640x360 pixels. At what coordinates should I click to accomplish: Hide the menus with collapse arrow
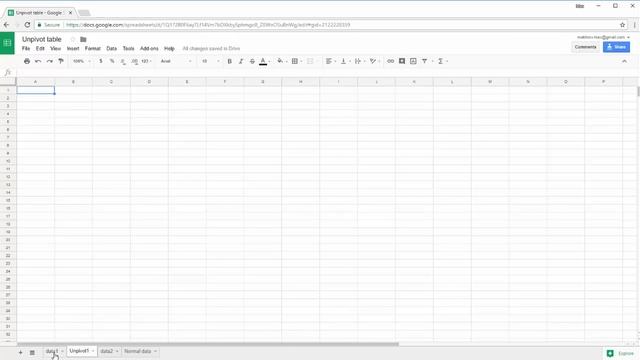(x=624, y=61)
